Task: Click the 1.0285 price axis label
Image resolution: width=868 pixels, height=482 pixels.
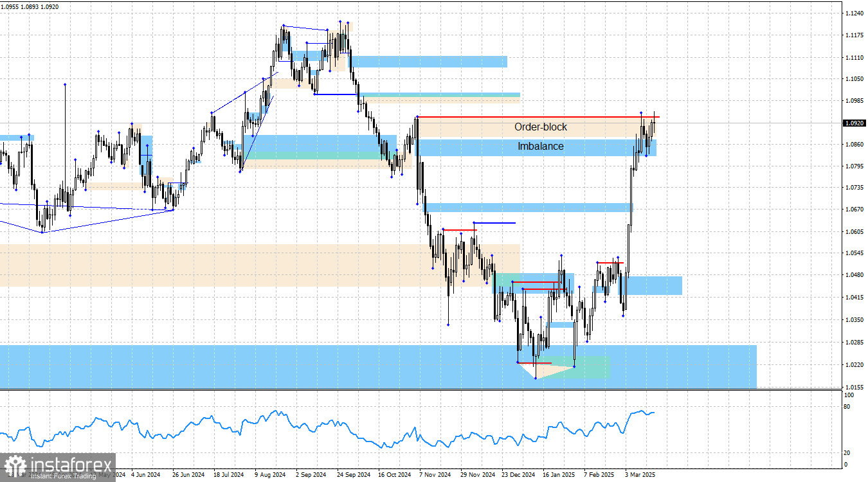Action: click(854, 343)
